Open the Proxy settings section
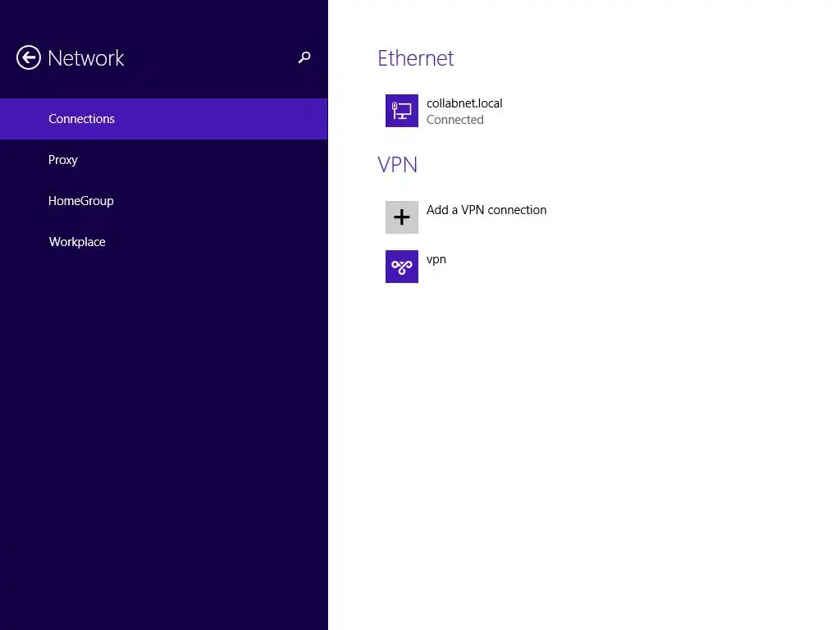 pyautogui.click(x=63, y=160)
